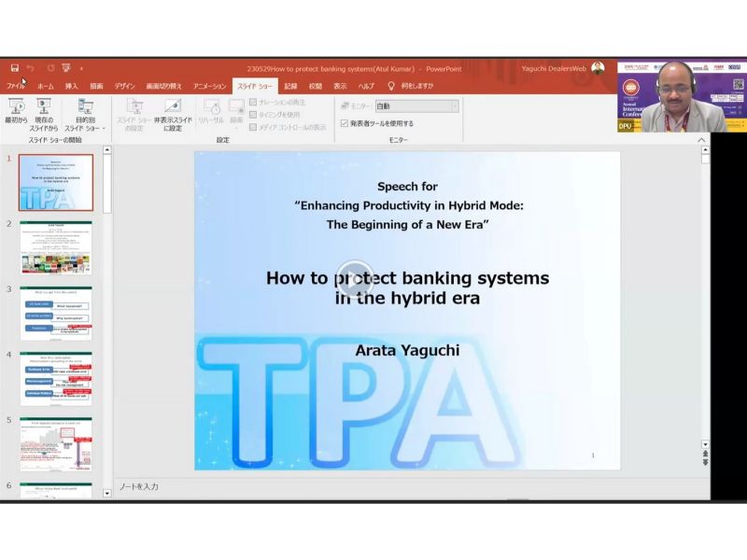Toggle use timings (タイミングを使用) checkbox

pyautogui.click(x=253, y=115)
